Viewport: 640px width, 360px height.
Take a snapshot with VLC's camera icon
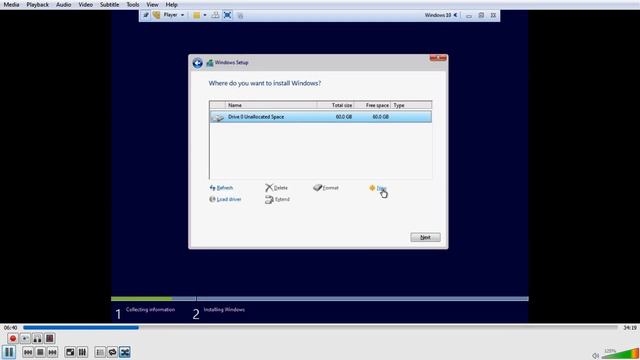tap(25, 338)
